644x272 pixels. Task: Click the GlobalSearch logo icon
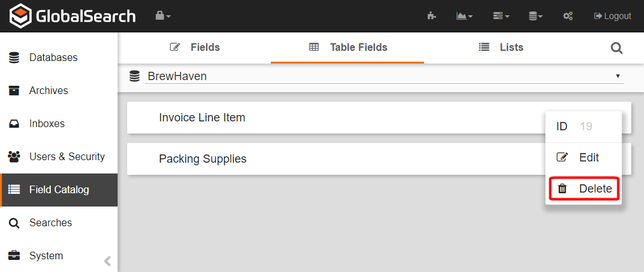20,16
